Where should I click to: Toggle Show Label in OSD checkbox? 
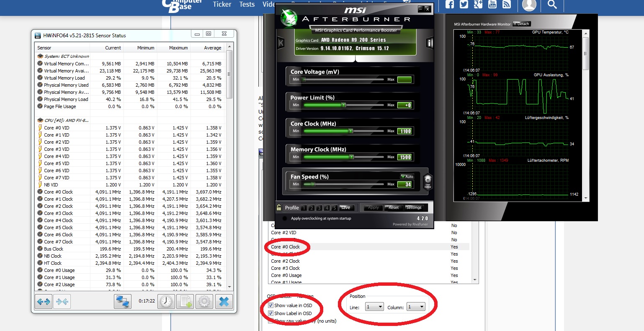tap(271, 313)
